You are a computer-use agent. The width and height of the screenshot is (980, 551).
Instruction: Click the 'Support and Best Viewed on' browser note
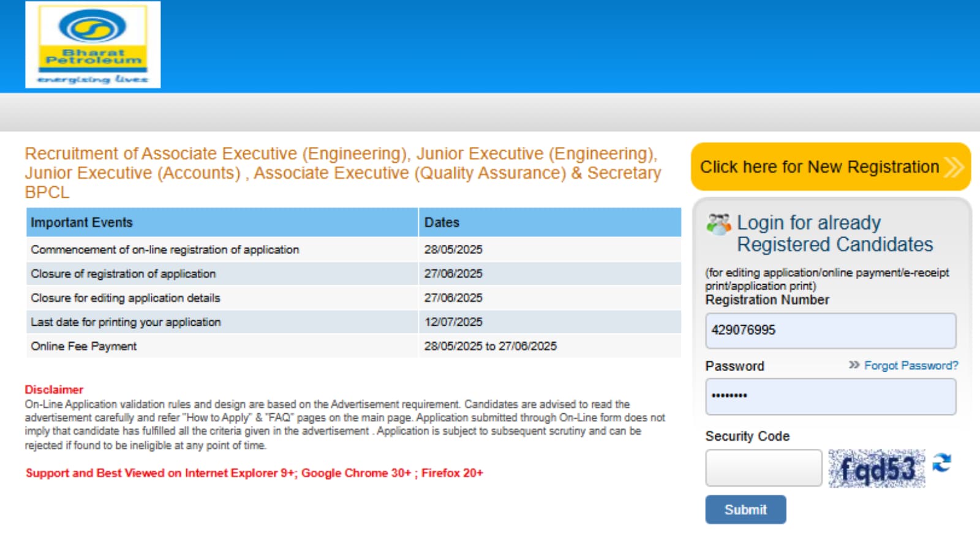tap(254, 473)
